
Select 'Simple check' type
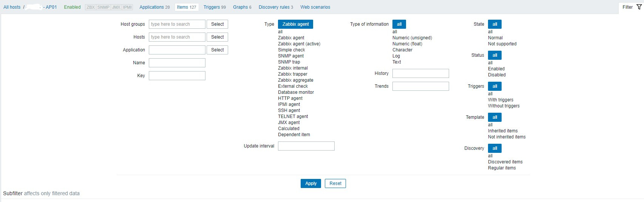coord(292,50)
